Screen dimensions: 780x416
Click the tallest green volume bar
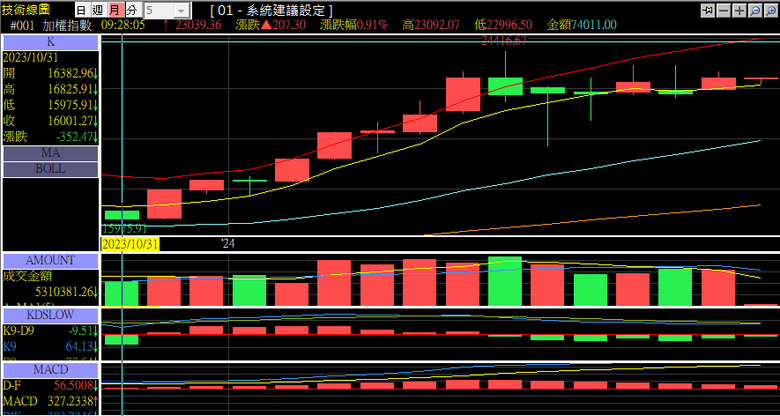click(x=505, y=281)
